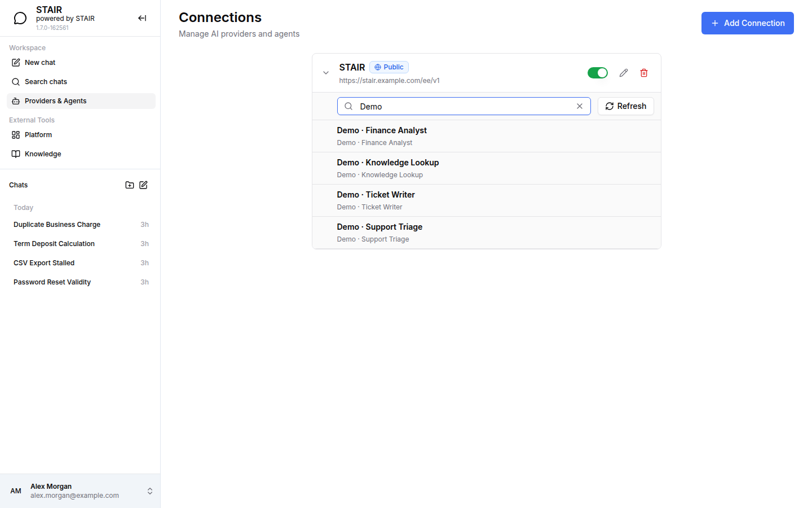Clear the Demo search text
The height and width of the screenshot is (508, 812).
pos(580,106)
